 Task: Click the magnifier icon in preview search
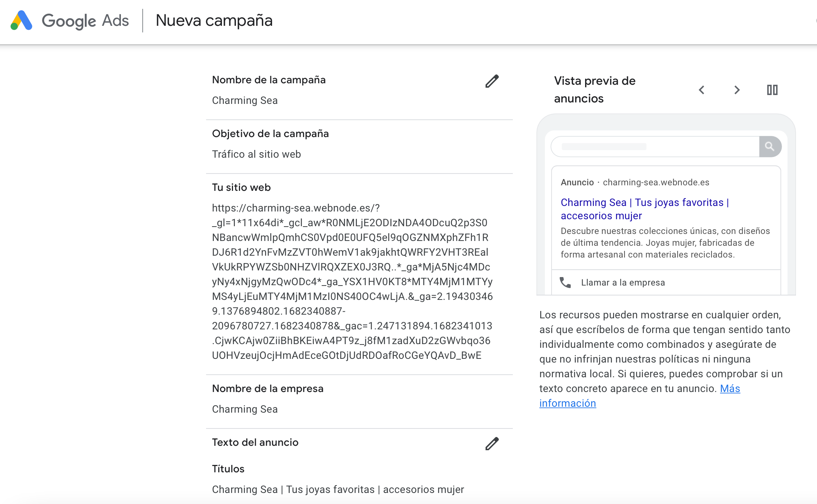[x=770, y=147]
